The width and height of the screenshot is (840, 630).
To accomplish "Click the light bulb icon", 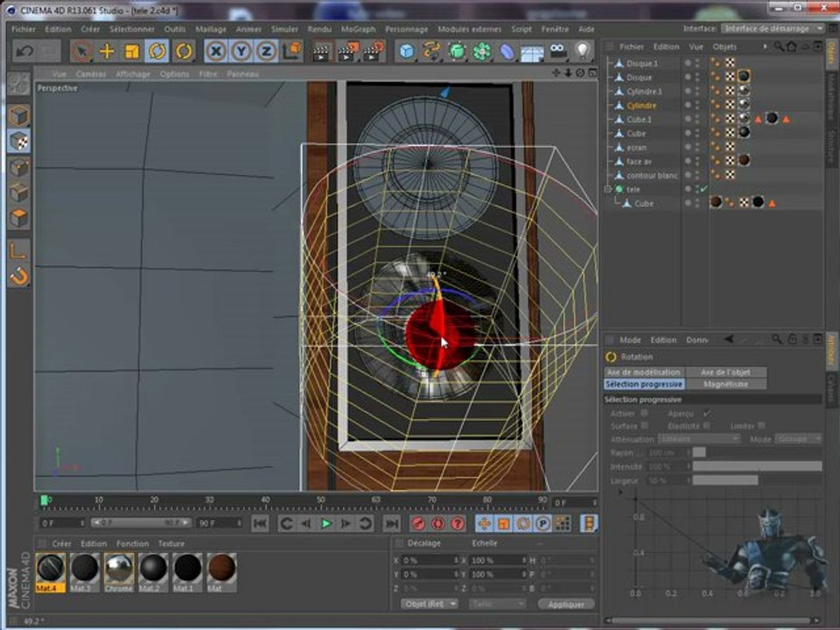I will pos(582,52).
